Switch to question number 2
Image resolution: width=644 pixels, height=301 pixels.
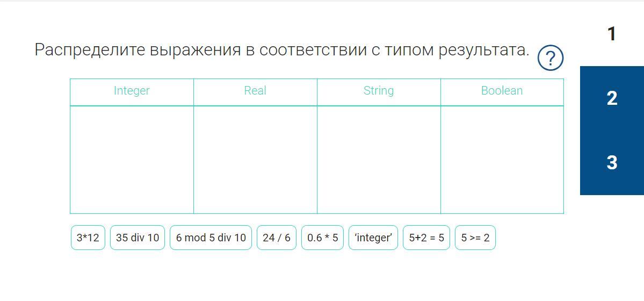pos(612,98)
